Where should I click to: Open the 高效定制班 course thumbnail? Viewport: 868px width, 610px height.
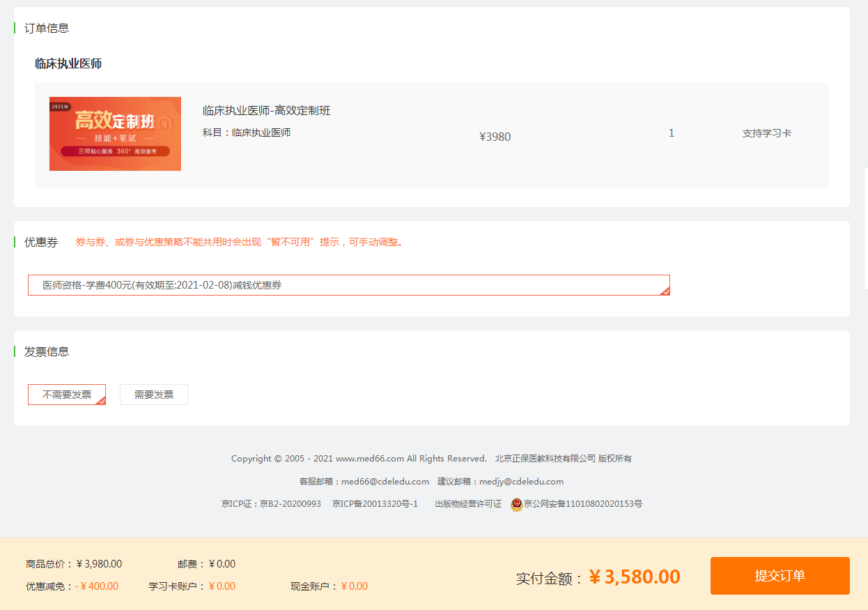(x=115, y=134)
